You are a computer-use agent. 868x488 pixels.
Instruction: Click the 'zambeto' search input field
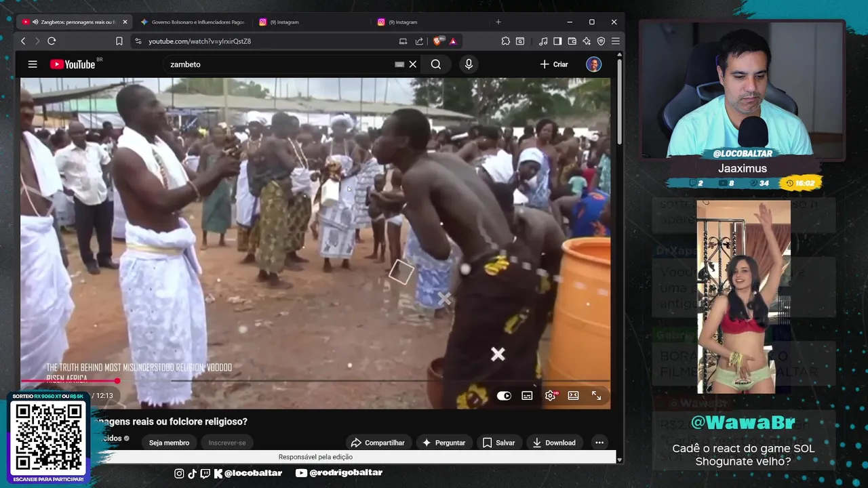(x=278, y=64)
